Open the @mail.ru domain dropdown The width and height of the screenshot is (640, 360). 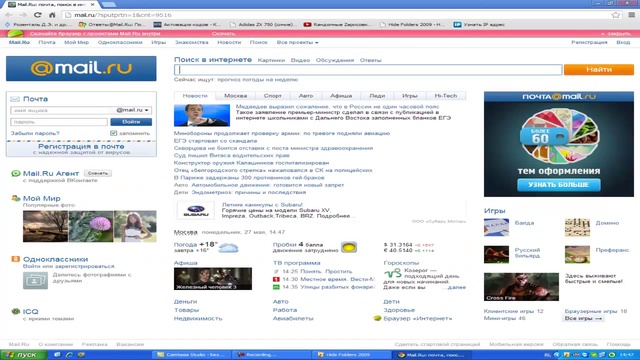[x=133, y=110]
